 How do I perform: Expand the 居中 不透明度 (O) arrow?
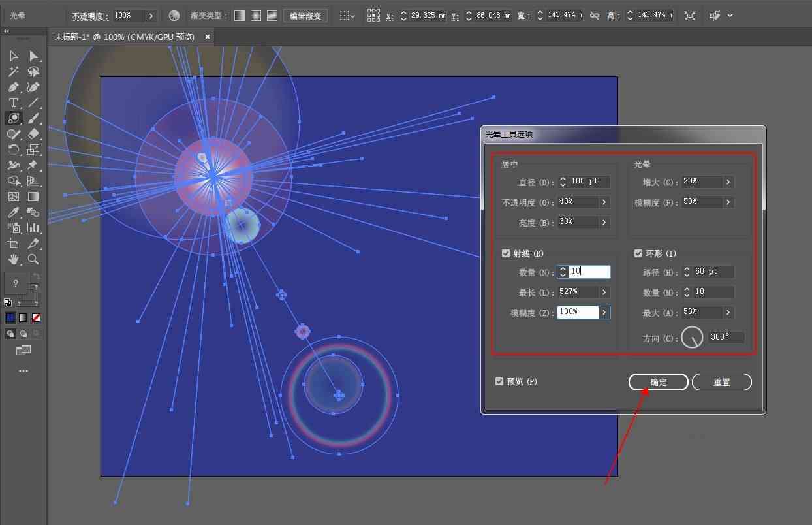(x=604, y=202)
